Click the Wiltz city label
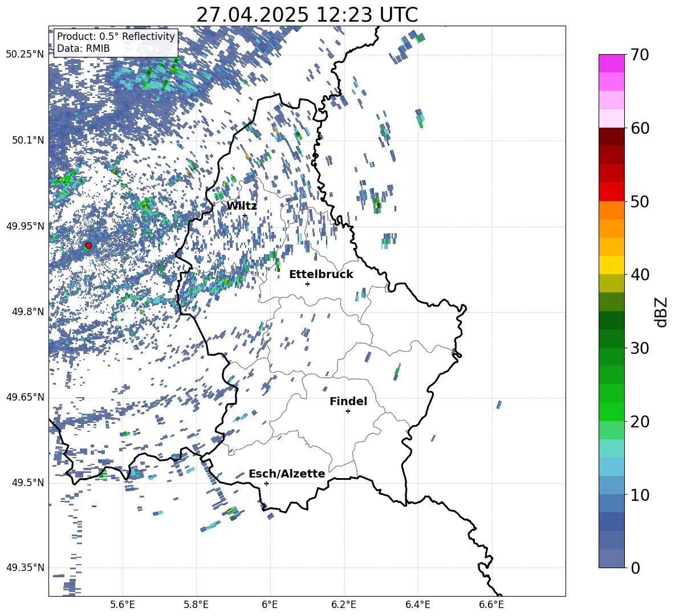675x616 pixels. 242,206
